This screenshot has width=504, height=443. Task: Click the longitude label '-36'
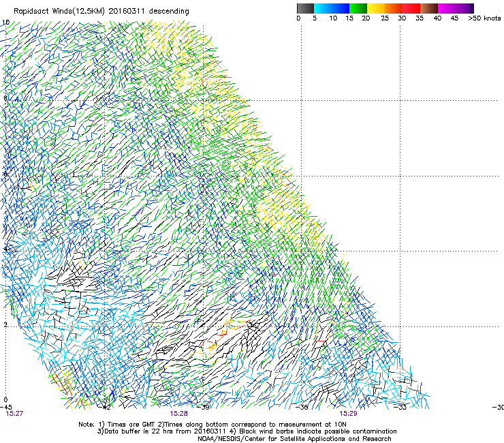coord(302,408)
